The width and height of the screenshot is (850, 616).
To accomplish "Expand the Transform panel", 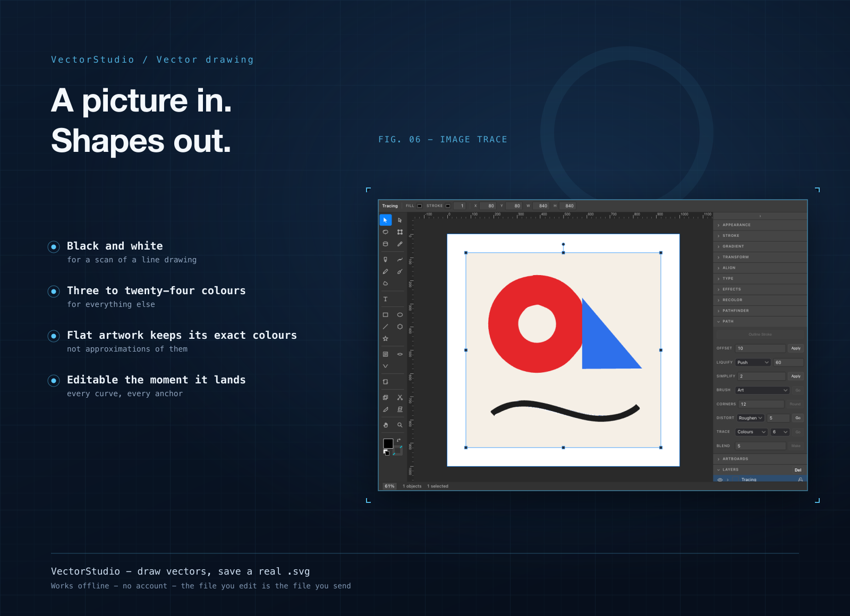I will (760, 257).
